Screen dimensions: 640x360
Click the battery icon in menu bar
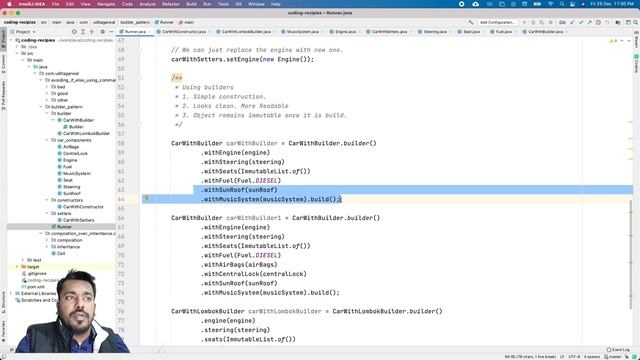coord(537,4)
